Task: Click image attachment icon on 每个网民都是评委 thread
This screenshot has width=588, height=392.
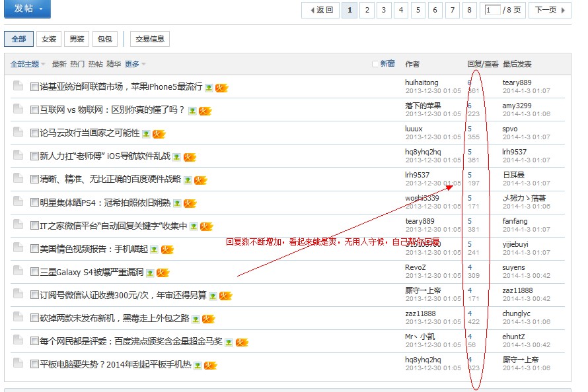Action: [x=229, y=343]
